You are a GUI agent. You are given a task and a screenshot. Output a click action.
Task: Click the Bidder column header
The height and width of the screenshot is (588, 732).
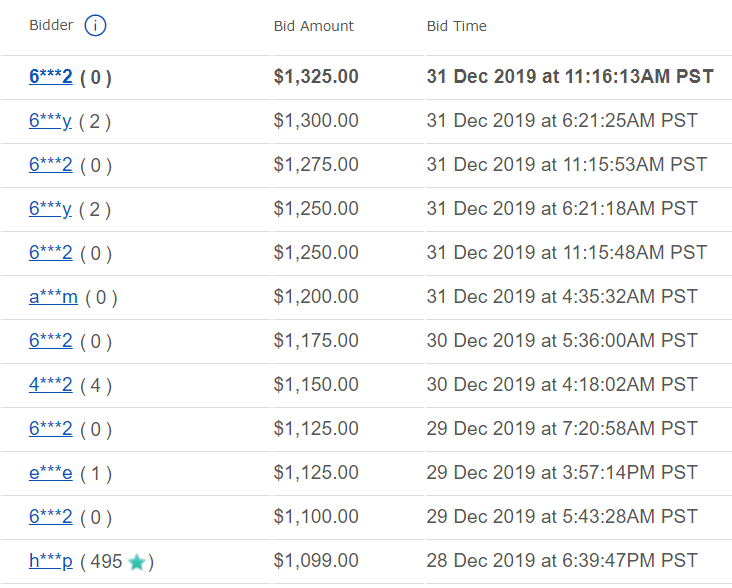click(x=51, y=26)
